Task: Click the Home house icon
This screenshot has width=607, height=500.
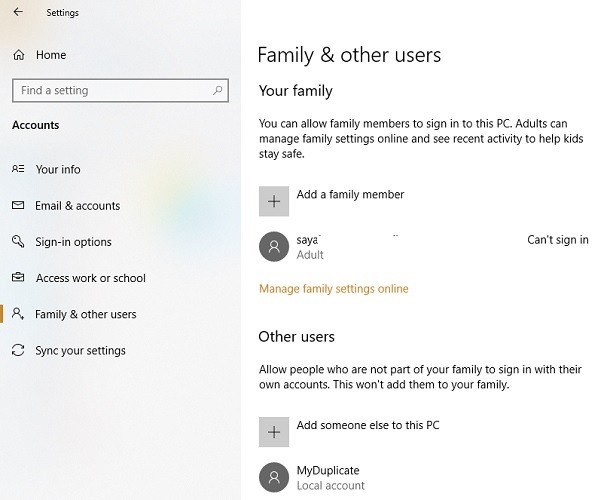Action: 18,55
